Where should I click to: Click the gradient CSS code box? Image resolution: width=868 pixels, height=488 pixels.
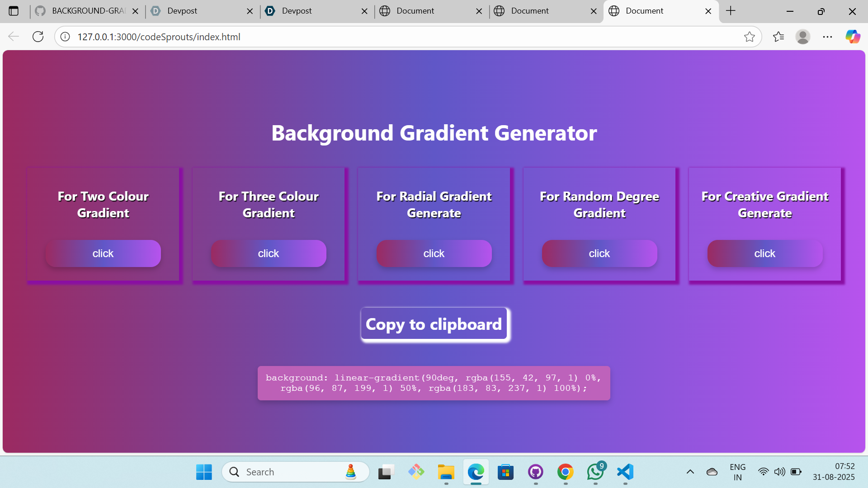click(434, 383)
